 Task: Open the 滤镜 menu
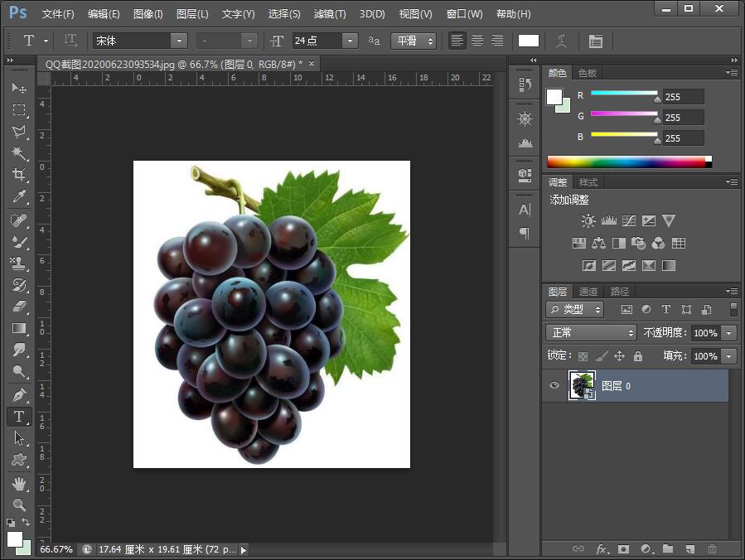click(328, 13)
